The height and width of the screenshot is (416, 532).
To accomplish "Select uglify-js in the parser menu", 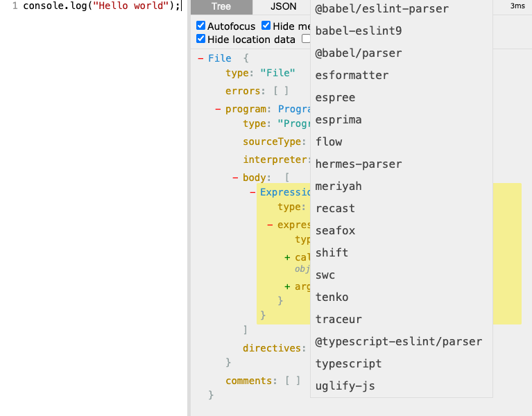I will (345, 386).
